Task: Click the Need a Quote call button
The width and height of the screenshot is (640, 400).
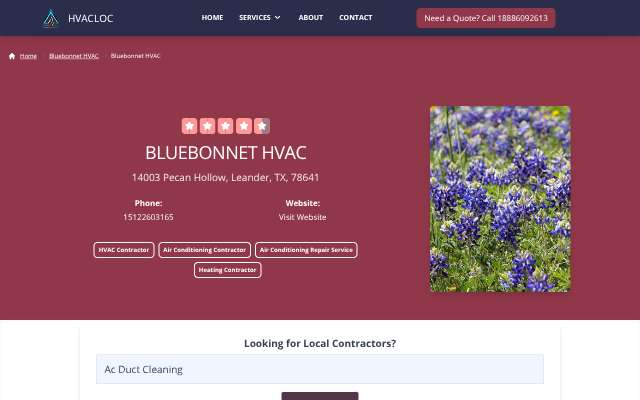Action: [486, 18]
